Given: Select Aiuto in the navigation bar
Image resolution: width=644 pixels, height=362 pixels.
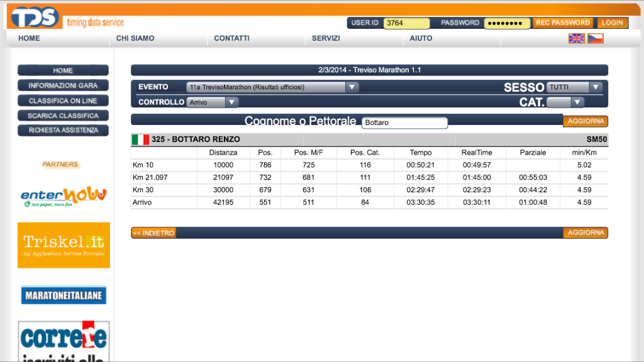Looking at the screenshot, I should [x=421, y=38].
